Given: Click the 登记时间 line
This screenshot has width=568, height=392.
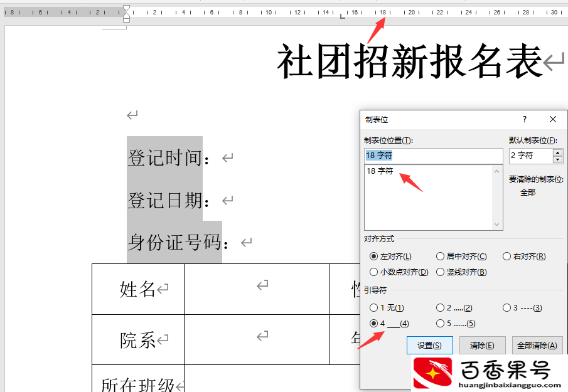Looking at the screenshot, I should click(x=168, y=158).
